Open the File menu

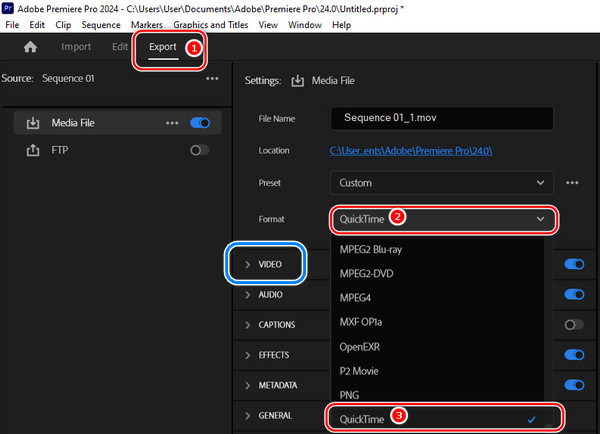(12, 25)
